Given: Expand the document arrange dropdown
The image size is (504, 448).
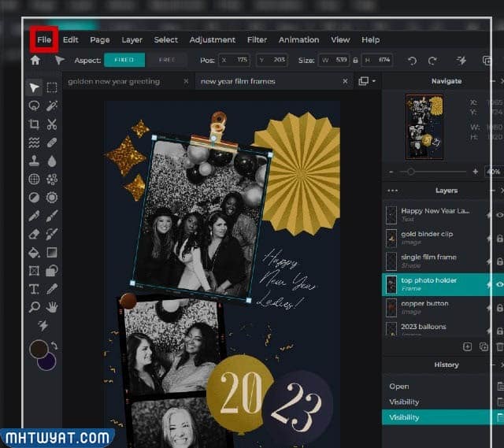Looking at the screenshot, I should [x=368, y=81].
